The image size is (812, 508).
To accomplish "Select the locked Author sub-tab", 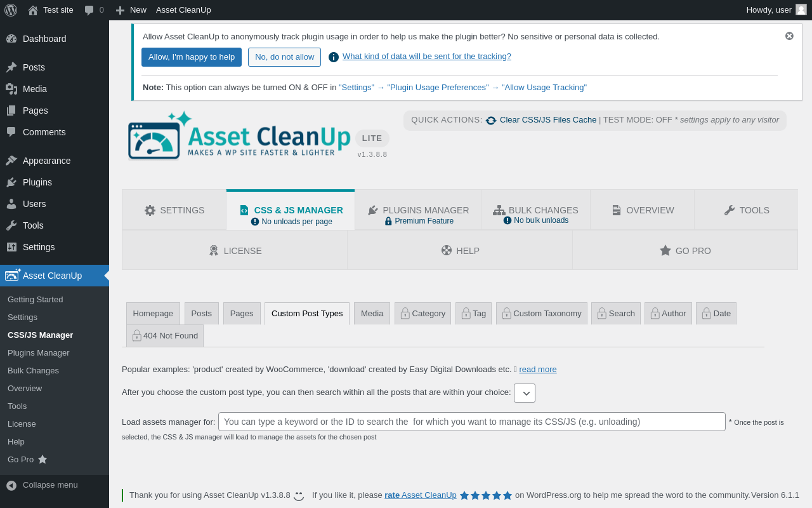I will [x=668, y=314].
